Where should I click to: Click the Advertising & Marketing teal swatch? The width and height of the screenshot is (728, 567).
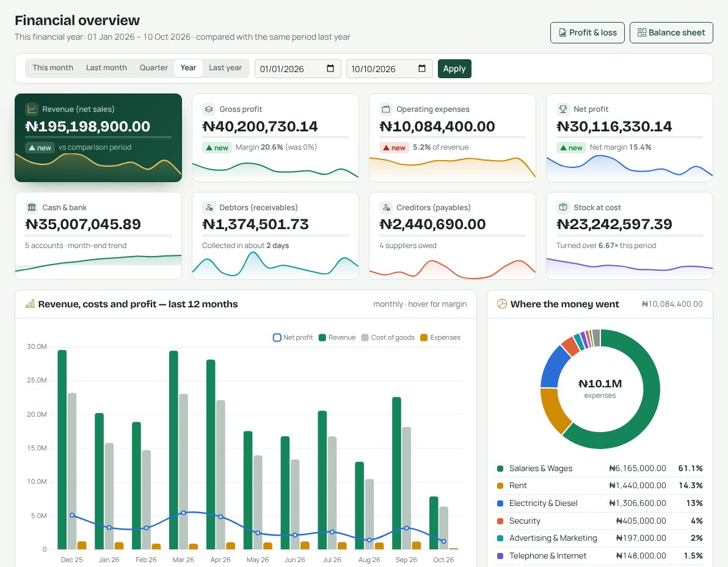(500, 538)
